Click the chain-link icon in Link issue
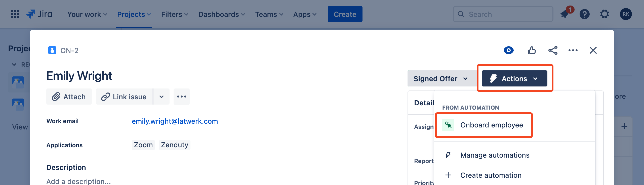 106,97
